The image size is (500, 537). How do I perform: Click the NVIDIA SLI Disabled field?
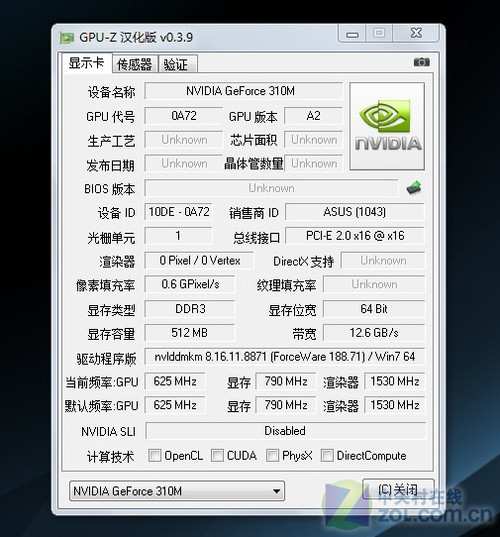pos(285,431)
